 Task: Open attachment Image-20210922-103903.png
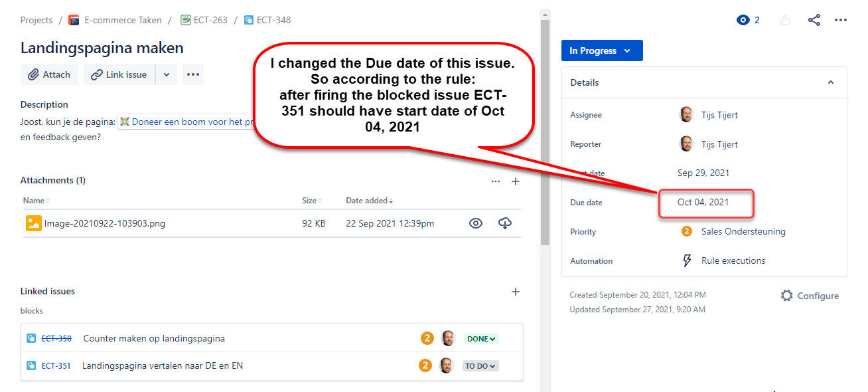coord(105,223)
